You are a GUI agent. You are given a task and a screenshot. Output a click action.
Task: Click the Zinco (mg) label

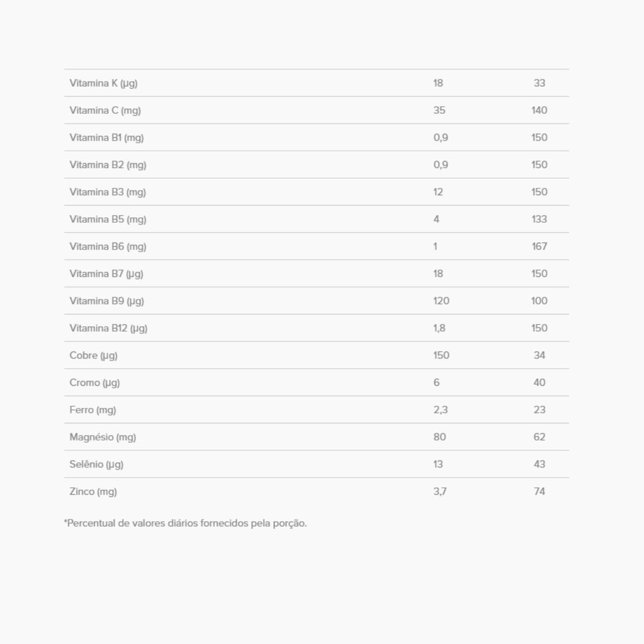(x=93, y=492)
